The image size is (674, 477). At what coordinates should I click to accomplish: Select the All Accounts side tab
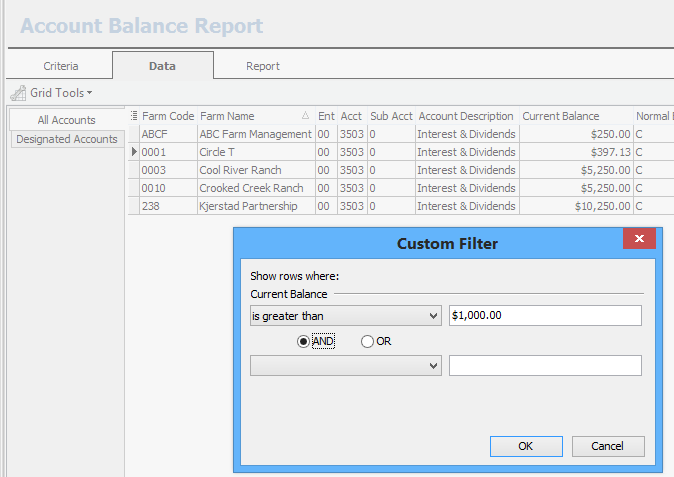click(x=67, y=120)
